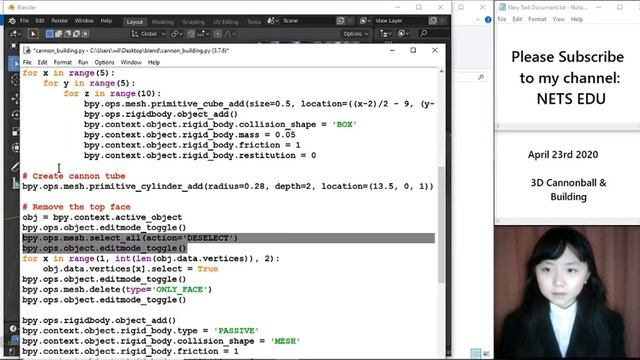Open IDLE File menu
Screen dimensions: 640x360
pos(27,62)
